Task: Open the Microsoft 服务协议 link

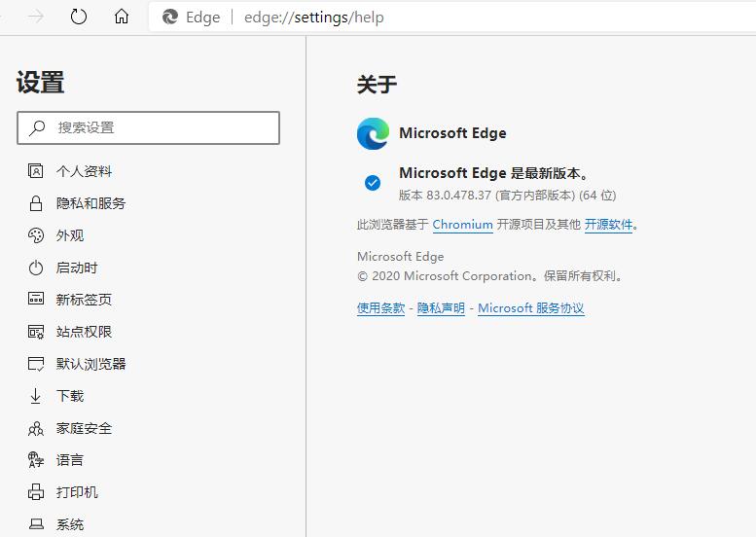Action: coord(531,308)
